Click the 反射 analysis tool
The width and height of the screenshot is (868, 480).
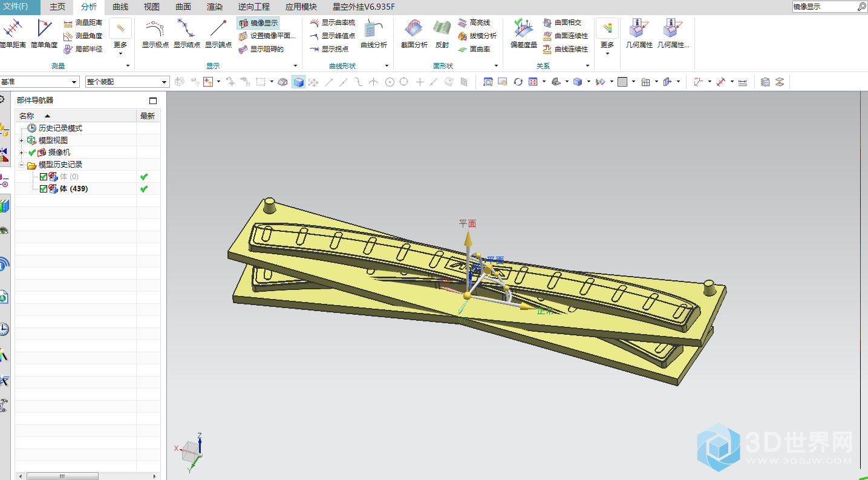(x=442, y=34)
